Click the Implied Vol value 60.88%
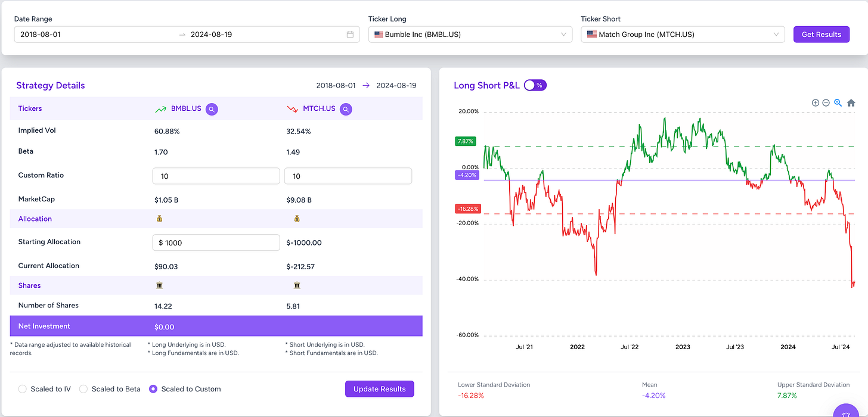 click(x=167, y=131)
